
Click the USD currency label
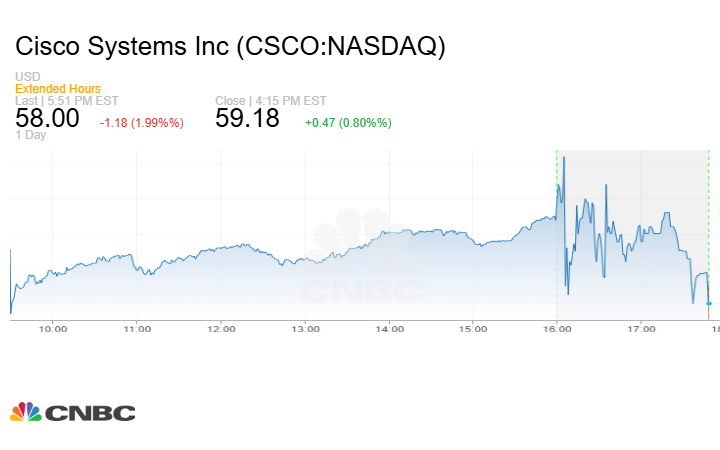[27, 77]
